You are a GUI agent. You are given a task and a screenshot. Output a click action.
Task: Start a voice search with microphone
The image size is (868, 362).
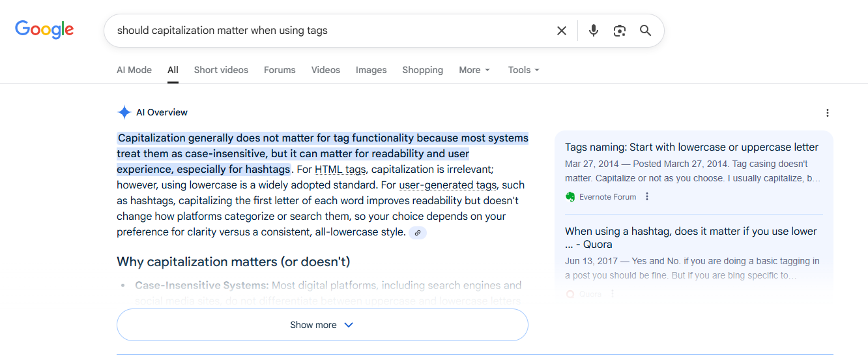[593, 31]
